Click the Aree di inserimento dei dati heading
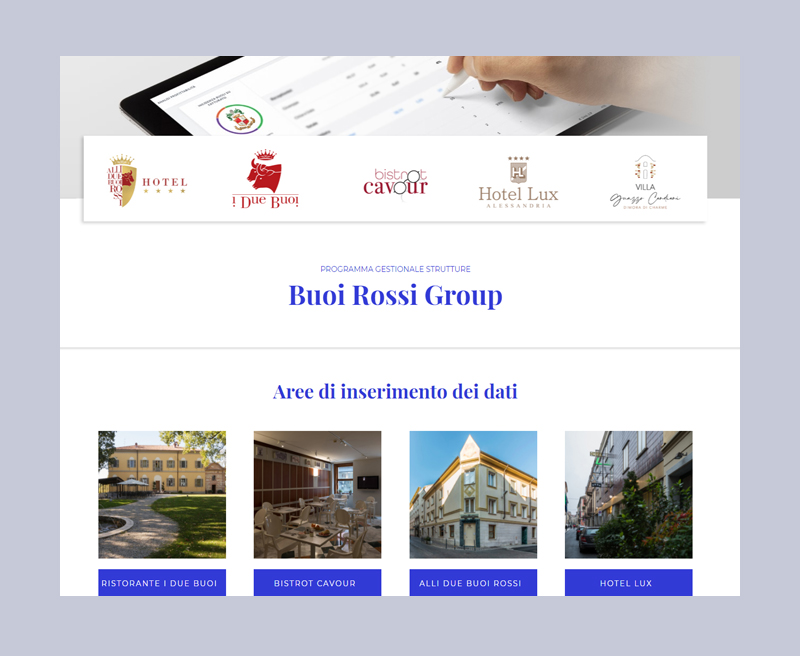 395,392
